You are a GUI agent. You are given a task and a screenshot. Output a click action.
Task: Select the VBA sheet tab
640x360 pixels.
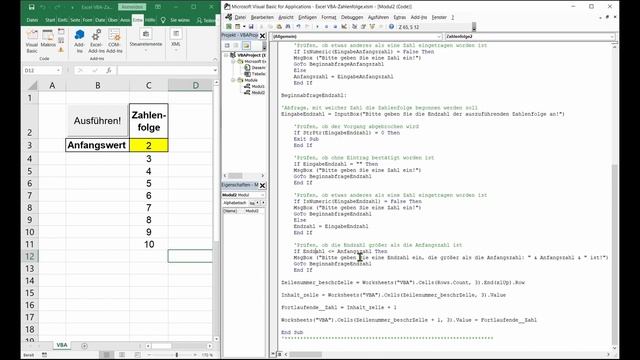click(x=62, y=345)
